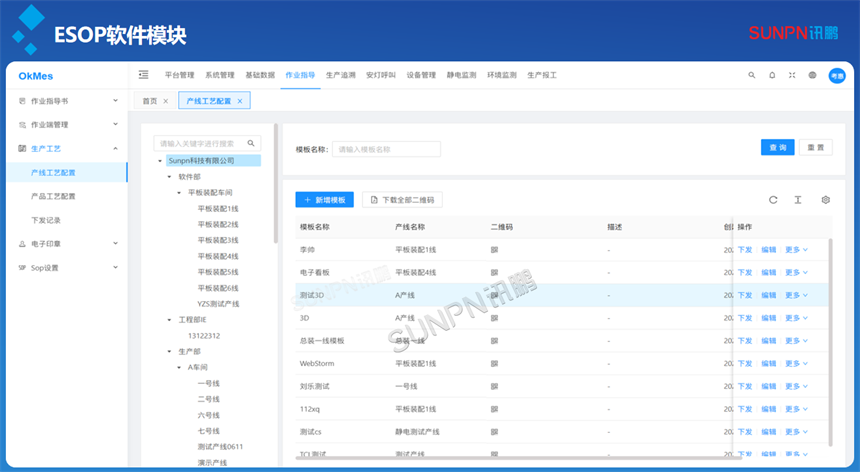This screenshot has height=472, width=860.
Task: Open the 静电监测 top menu
Action: click(461, 75)
